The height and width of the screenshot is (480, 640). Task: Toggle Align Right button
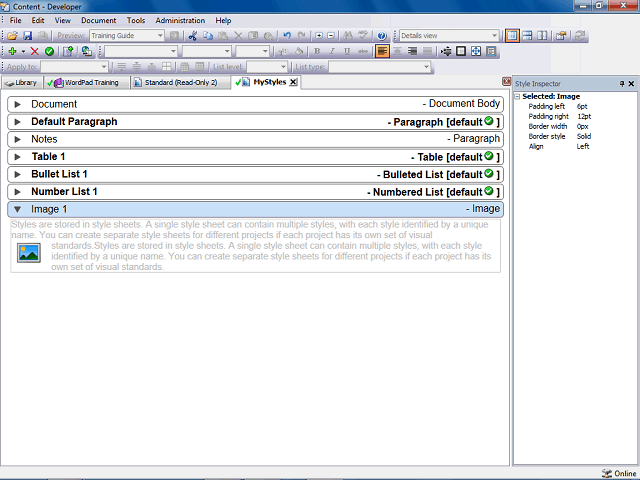pyautogui.click(x=412, y=51)
